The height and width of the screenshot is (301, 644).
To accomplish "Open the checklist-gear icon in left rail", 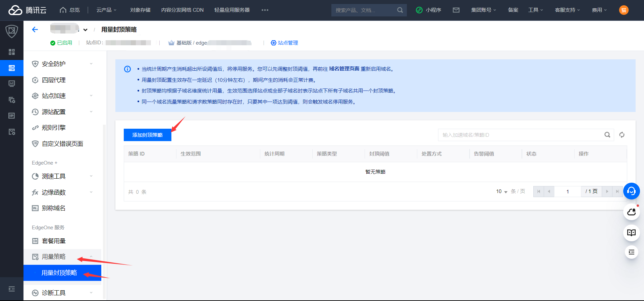I will click(x=12, y=132).
